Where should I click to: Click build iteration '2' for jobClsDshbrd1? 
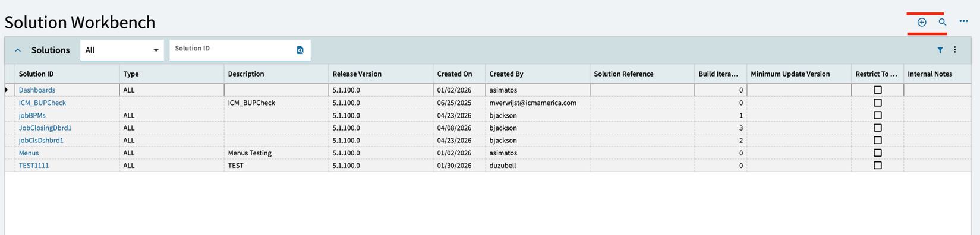721,140
